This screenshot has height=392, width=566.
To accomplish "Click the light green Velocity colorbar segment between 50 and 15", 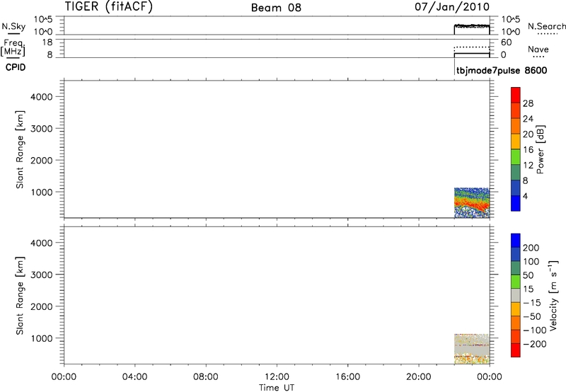I will (516, 282).
